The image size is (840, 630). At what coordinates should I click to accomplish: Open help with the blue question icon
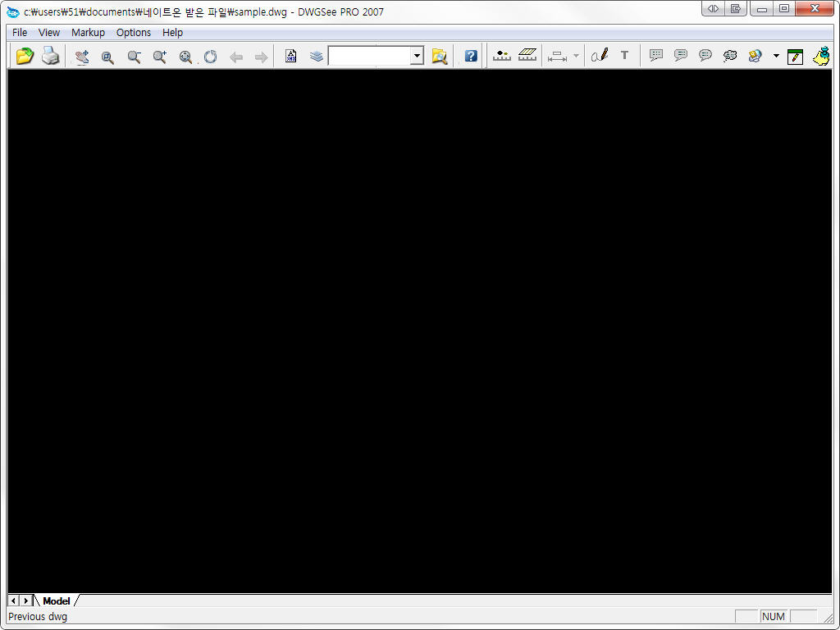pos(471,56)
